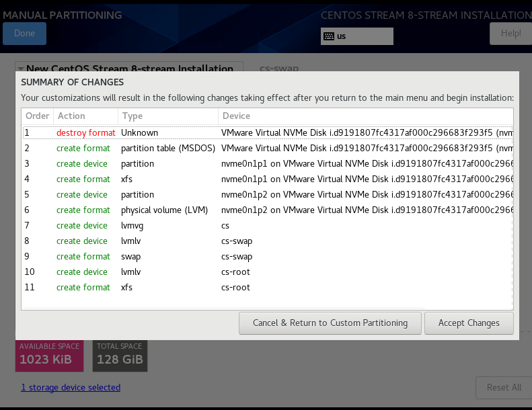Click the Accept Changes button

click(469, 323)
